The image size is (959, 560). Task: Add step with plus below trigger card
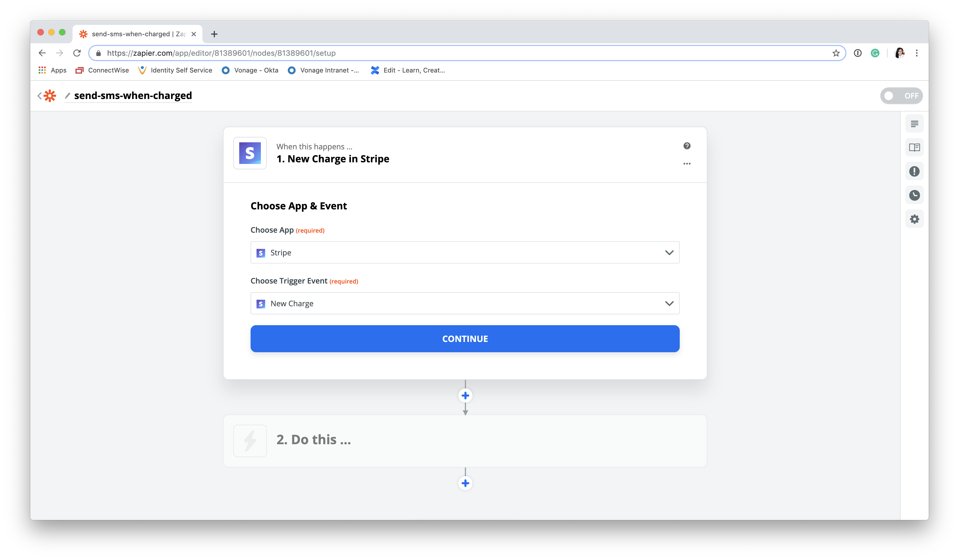(465, 396)
